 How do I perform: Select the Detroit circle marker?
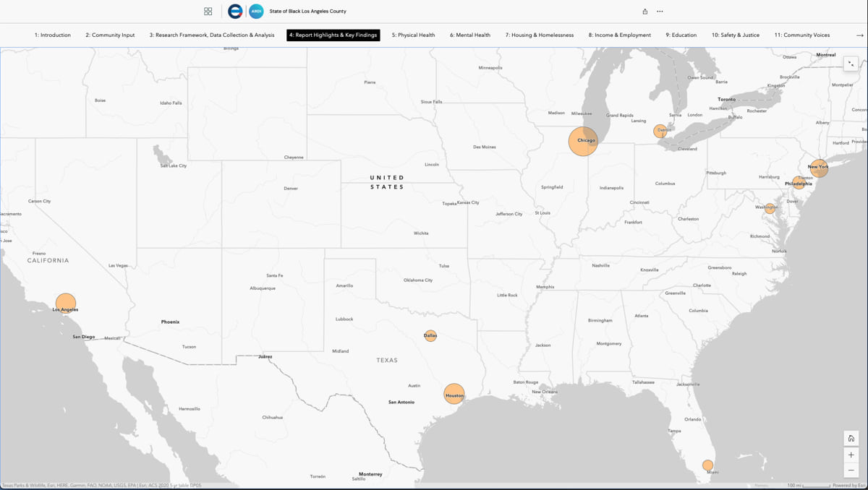tap(660, 131)
